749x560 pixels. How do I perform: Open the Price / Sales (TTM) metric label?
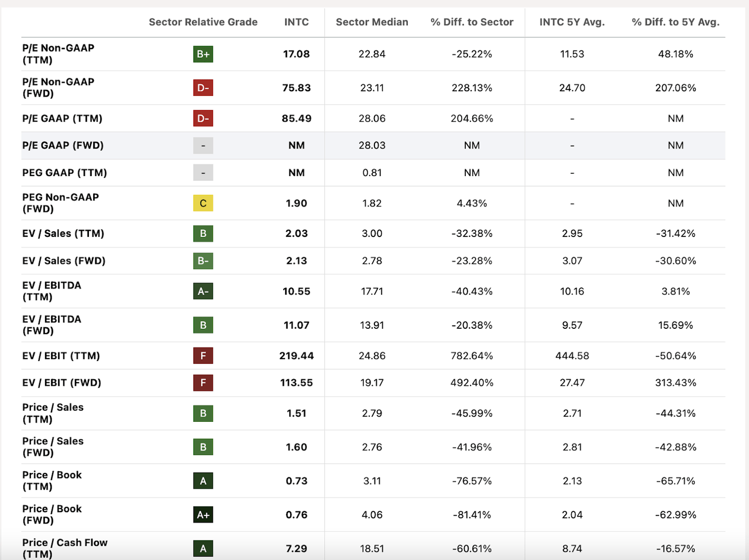click(x=53, y=413)
